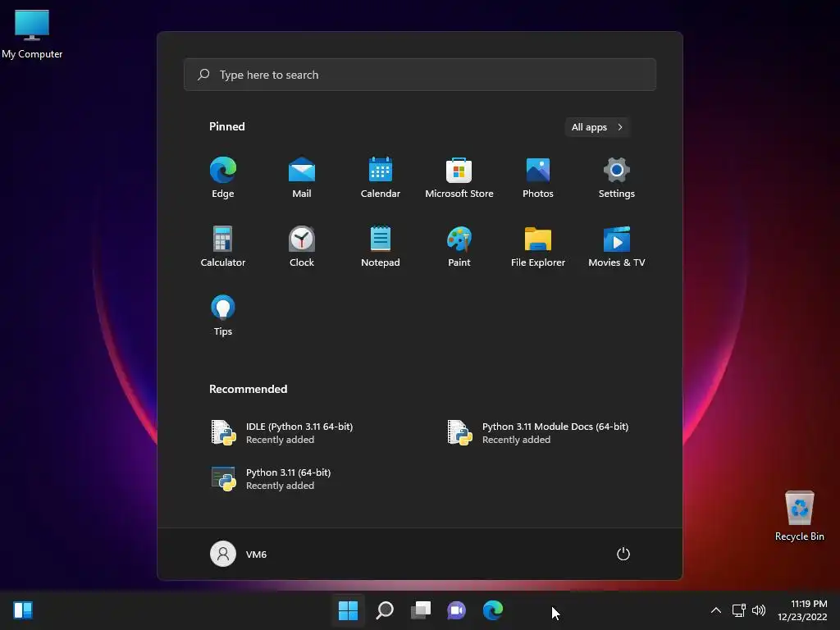Open the Chat taskbar icon
The width and height of the screenshot is (840, 630).
coord(456,610)
